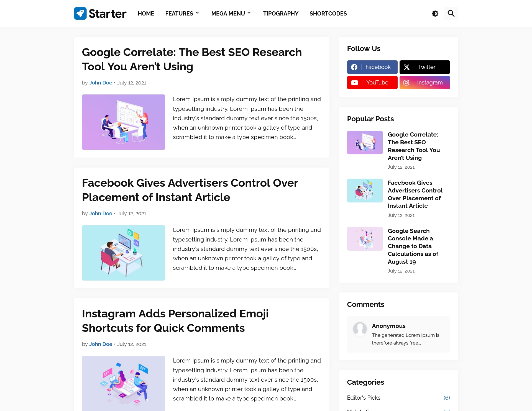Click Google Correlate popular post thumbnail
This screenshot has width=532, height=411.
coord(364,142)
